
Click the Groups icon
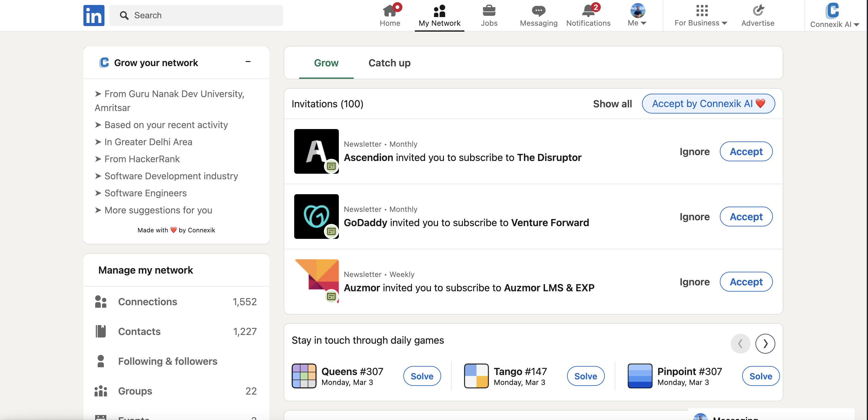(101, 391)
